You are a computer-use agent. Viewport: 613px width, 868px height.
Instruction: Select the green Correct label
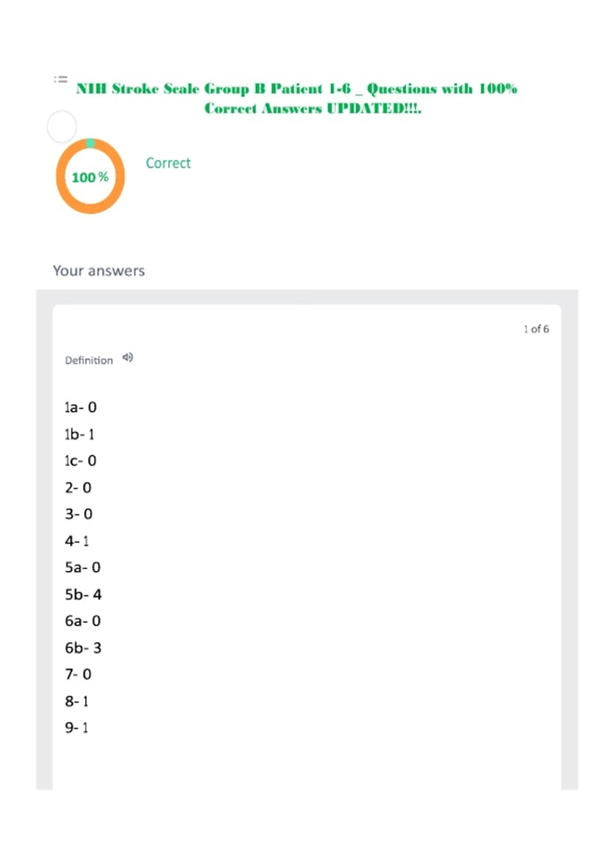pos(168,163)
